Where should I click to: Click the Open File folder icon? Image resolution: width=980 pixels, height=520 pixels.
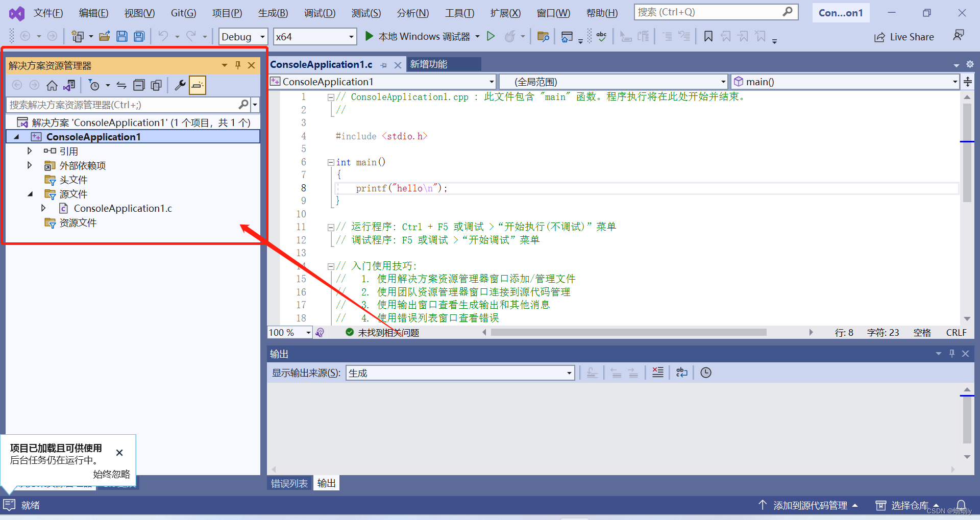(105, 36)
